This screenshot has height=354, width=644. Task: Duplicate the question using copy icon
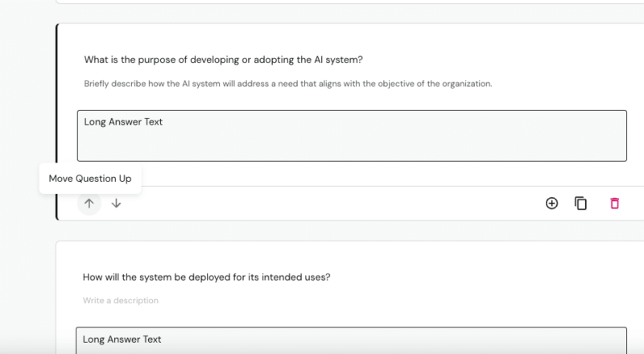pyautogui.click(x=580, y=204)
